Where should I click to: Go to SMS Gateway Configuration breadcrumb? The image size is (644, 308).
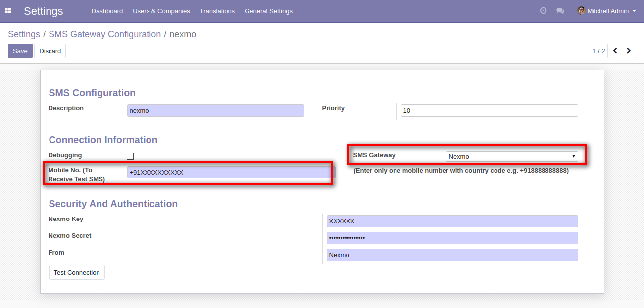pyautogui.click(x=104, y=34)
